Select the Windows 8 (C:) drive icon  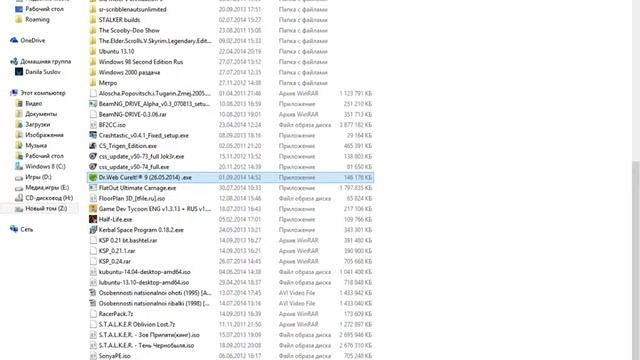19,166
